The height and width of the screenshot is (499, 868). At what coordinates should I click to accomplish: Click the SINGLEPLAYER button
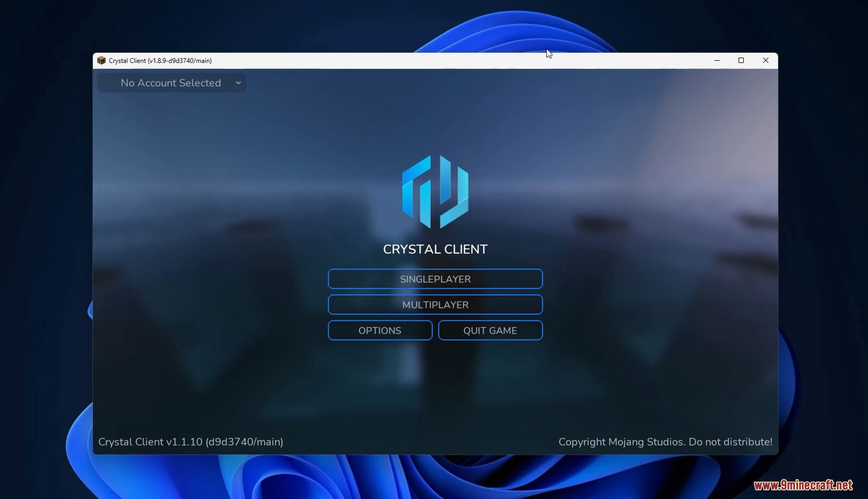[x=435, y=279]
